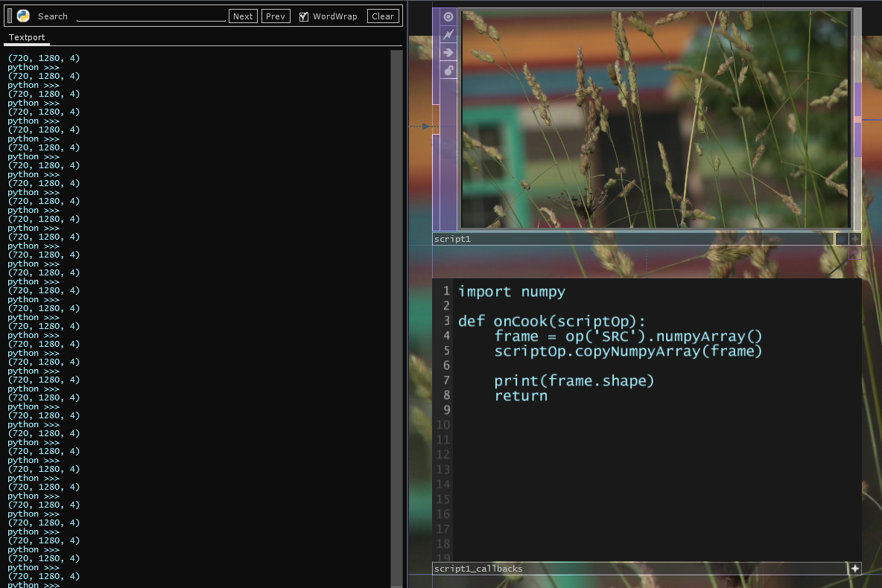Switch to the Textport tab
The image size is (882, 588).
tap(27, 37)
